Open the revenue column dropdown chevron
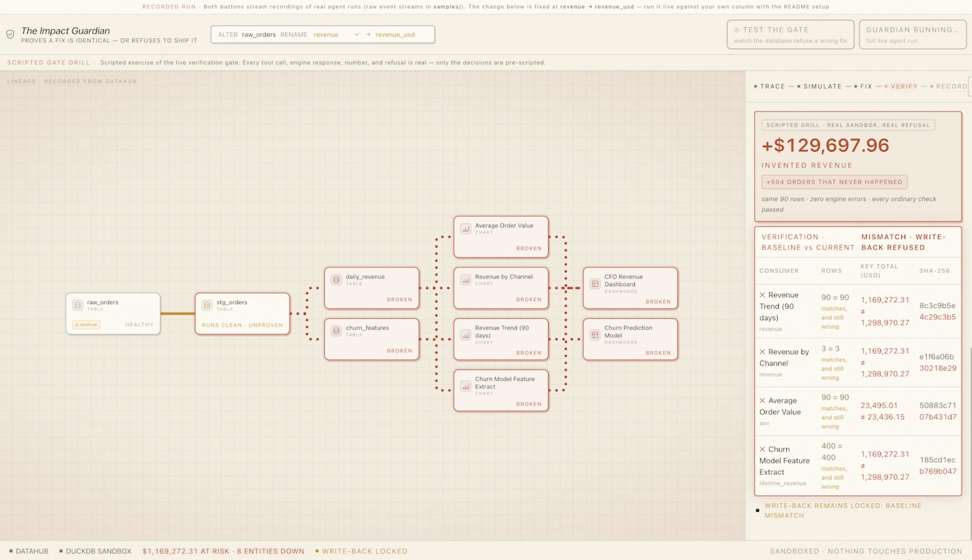Screen dimensions: 972x560 pyautogui.click(x=356, y=34)
